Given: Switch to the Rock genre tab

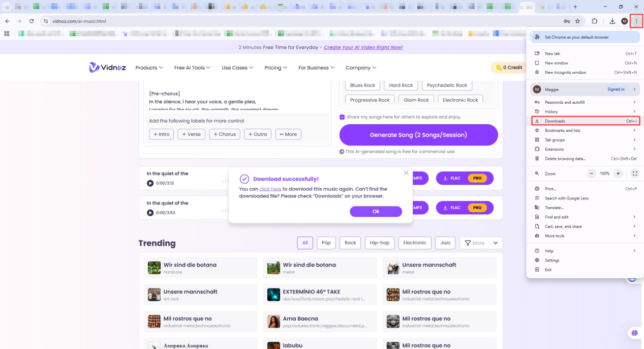Looking at the screenshot, I should [x=350, y=243].
